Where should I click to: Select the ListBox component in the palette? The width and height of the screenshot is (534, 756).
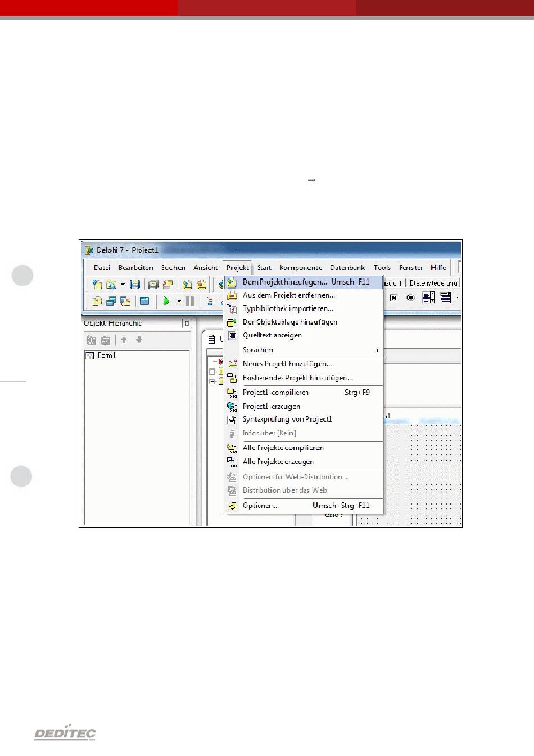428,298
